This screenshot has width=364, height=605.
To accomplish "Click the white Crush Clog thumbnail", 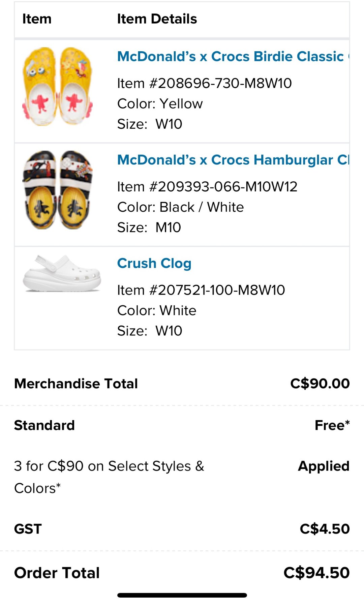I will point(61,276).
